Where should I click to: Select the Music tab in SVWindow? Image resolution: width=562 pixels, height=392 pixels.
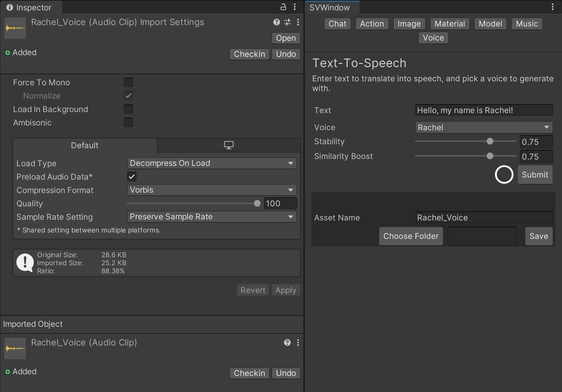point(527,24)
